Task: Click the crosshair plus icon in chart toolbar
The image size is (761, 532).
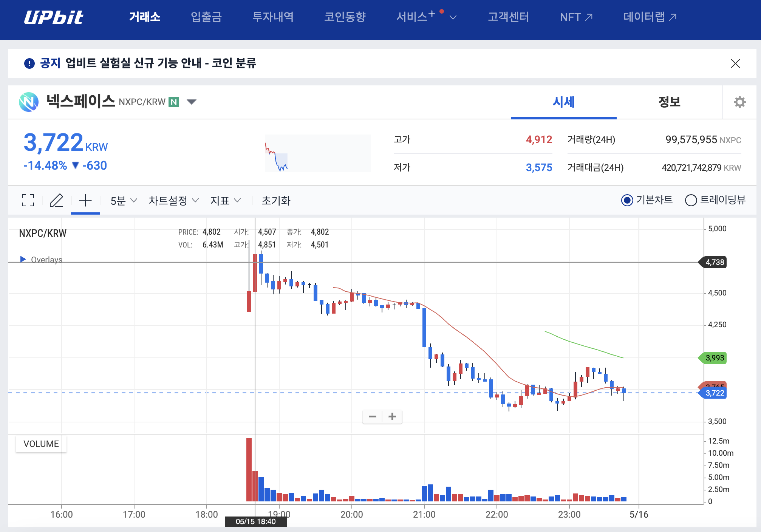Action: pos(85,201)
